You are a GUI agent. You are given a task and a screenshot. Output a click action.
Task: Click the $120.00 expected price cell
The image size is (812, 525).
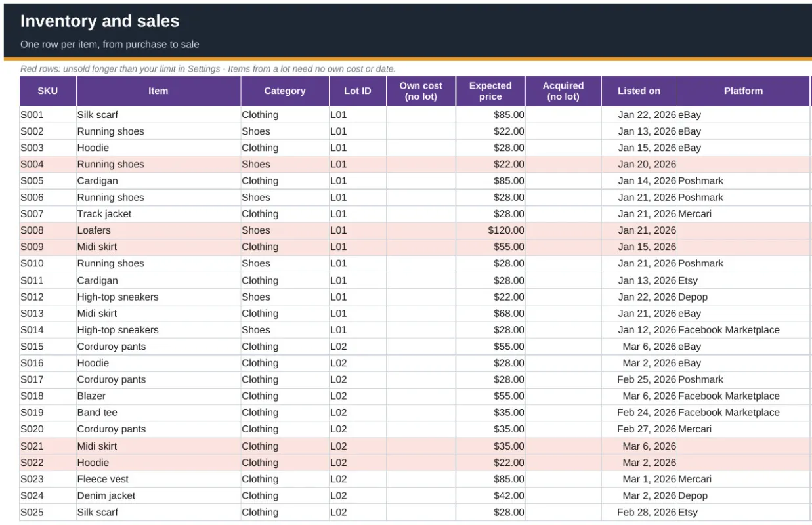[x=490, y=230]
